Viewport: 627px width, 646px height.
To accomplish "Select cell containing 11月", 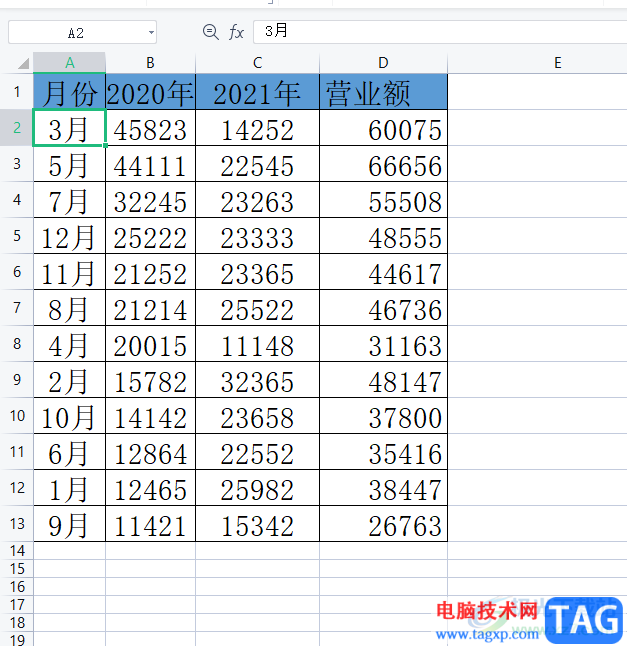I will [70, 272].
